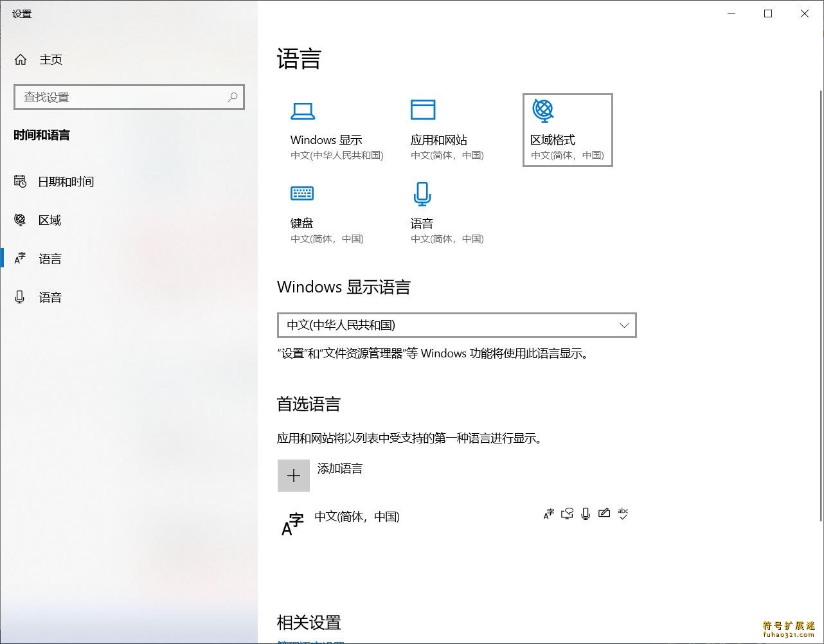This screenshot has height=644, width=824.
Task: Select the 拼写检查 abc icon on 中文(简体)
Action: click(623, 513)
